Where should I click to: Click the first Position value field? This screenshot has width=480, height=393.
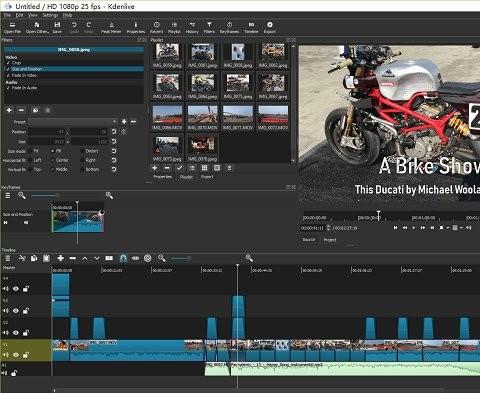click(x=47, y=132)
